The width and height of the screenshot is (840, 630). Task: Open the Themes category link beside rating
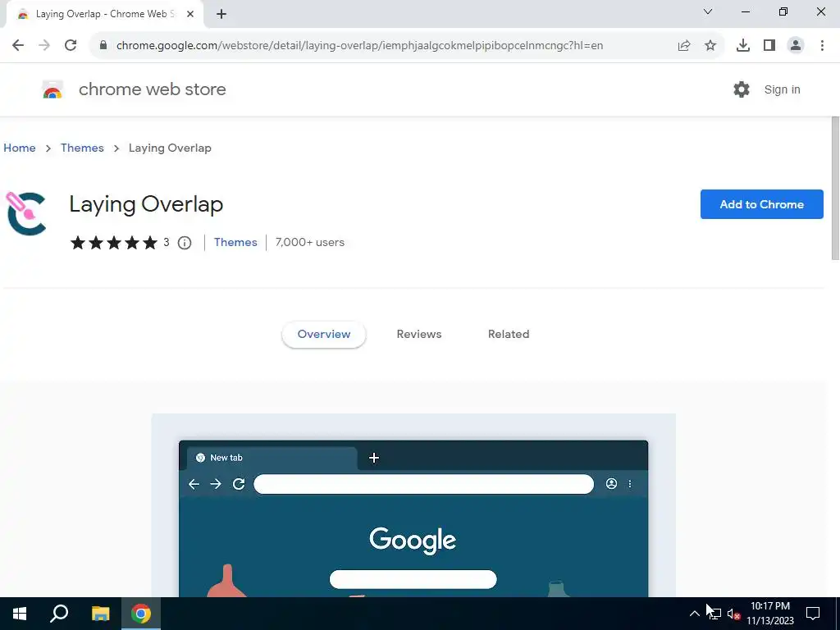[x=235, y=242]
